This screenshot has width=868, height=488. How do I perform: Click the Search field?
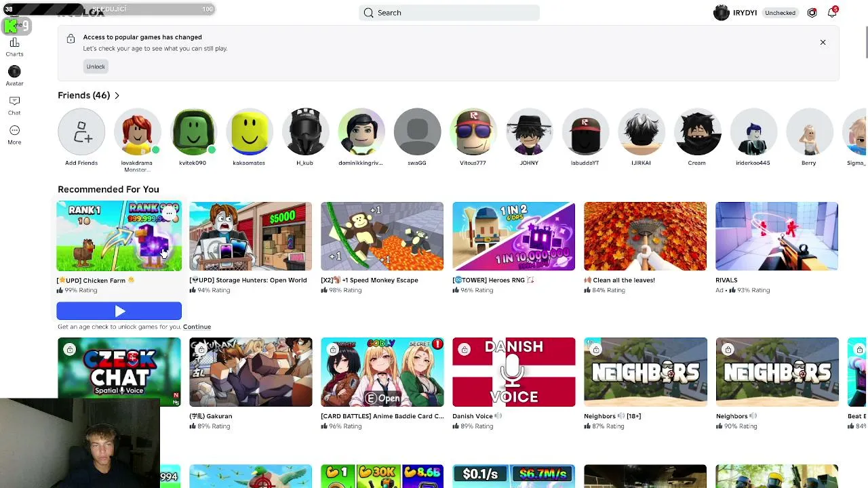[x=449, y=13]
